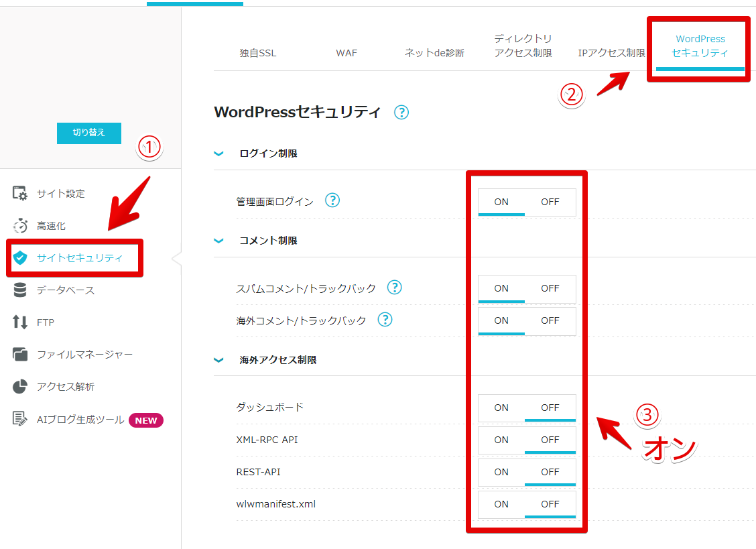Viewport: 756px width, 549px height.
Task: Collapse the コメント制限 section chevron
Action: 219,241
